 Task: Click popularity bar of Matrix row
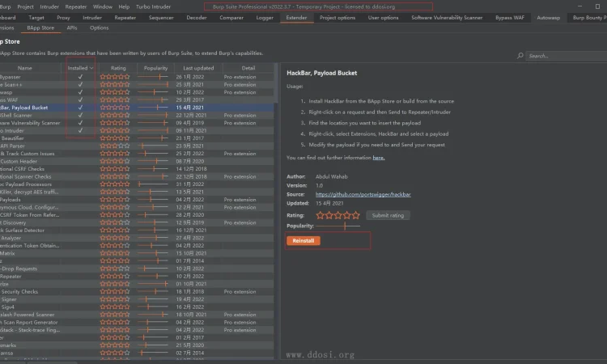153,253
